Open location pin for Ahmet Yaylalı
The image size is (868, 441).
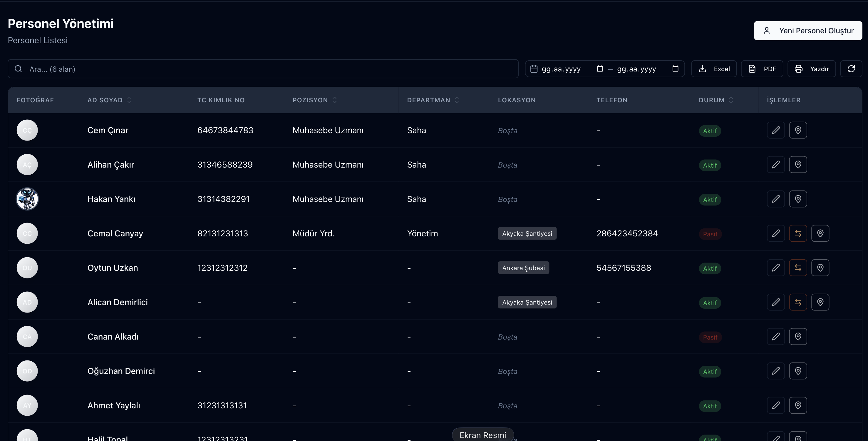pyautogui.click(x=798, y=405)
